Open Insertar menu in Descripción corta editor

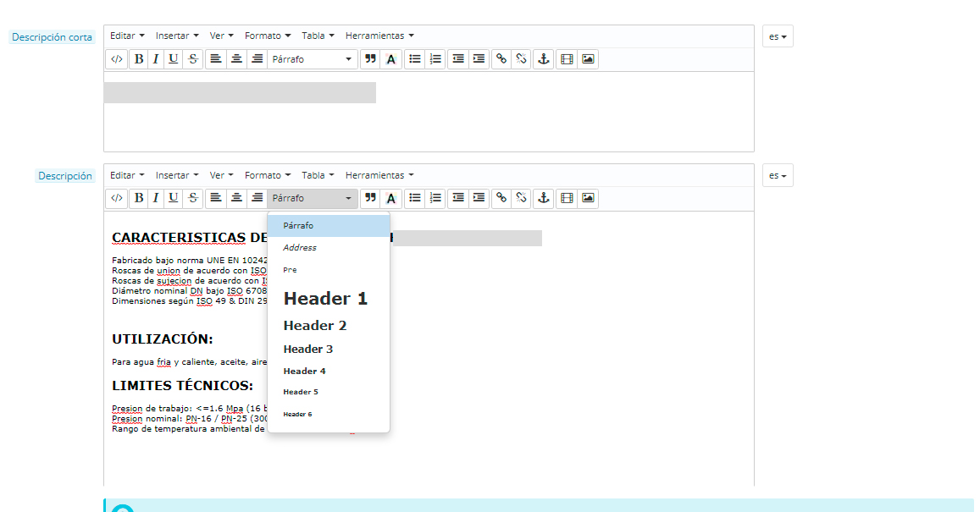click(177, 36)
